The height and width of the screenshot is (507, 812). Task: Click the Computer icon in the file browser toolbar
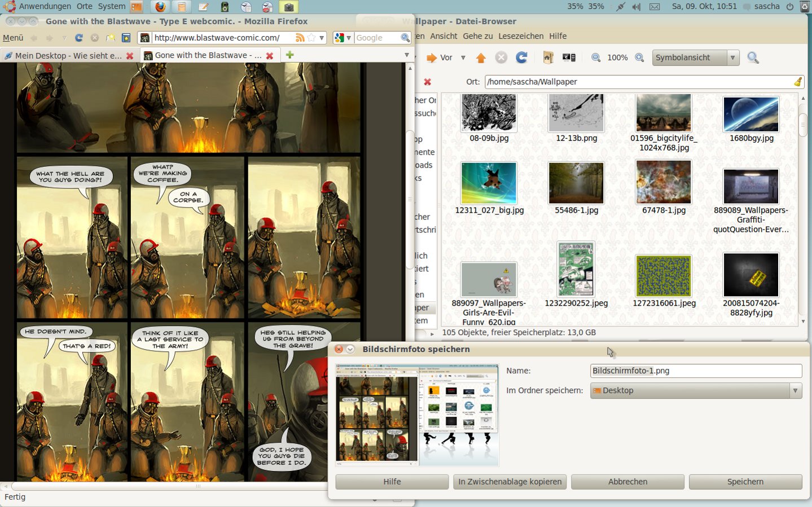coord(569,58)
